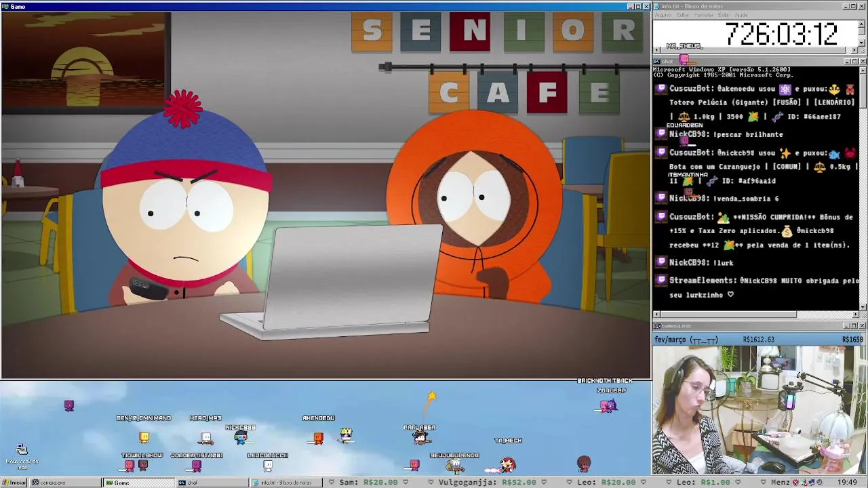868x488 pixels.
Task: Click the notepad icon in info.txt title bar
Action: pos(658,6)
